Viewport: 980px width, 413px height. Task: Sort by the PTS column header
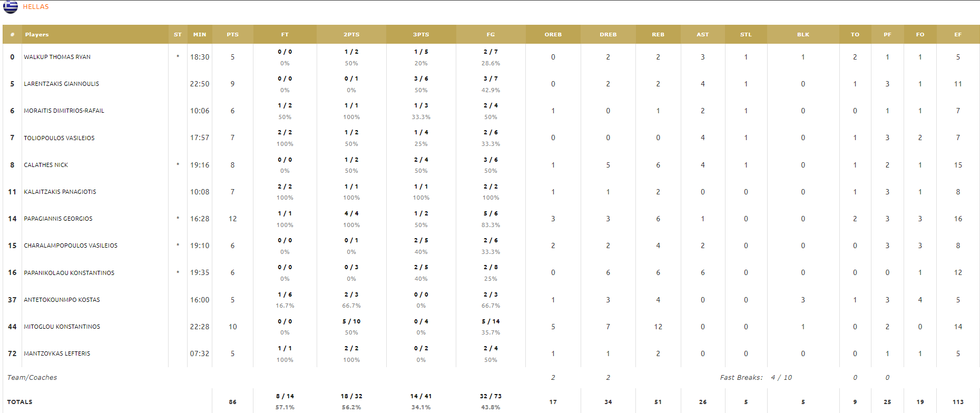pos(232,34)
